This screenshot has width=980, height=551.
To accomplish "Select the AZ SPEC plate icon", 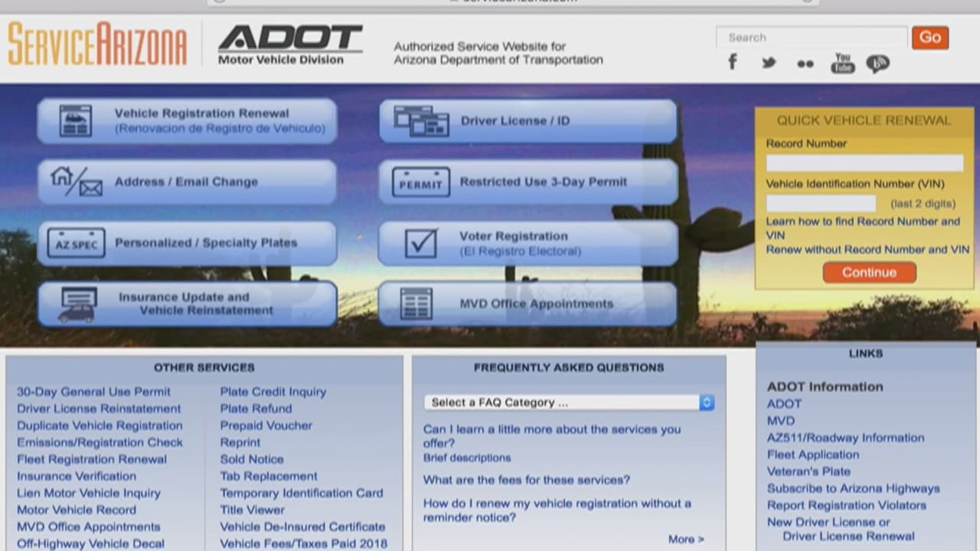I will tap(75, 243).
